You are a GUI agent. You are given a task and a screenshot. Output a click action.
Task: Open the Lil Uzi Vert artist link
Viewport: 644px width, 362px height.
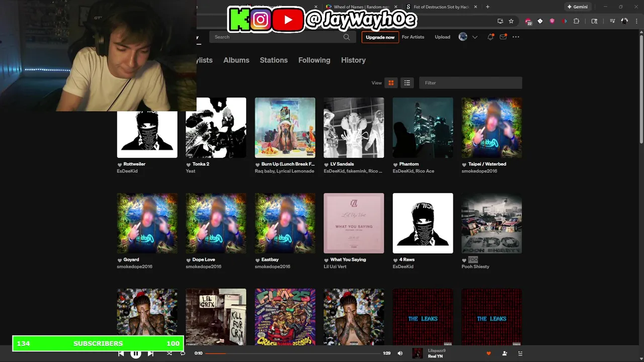click(335, 266)
